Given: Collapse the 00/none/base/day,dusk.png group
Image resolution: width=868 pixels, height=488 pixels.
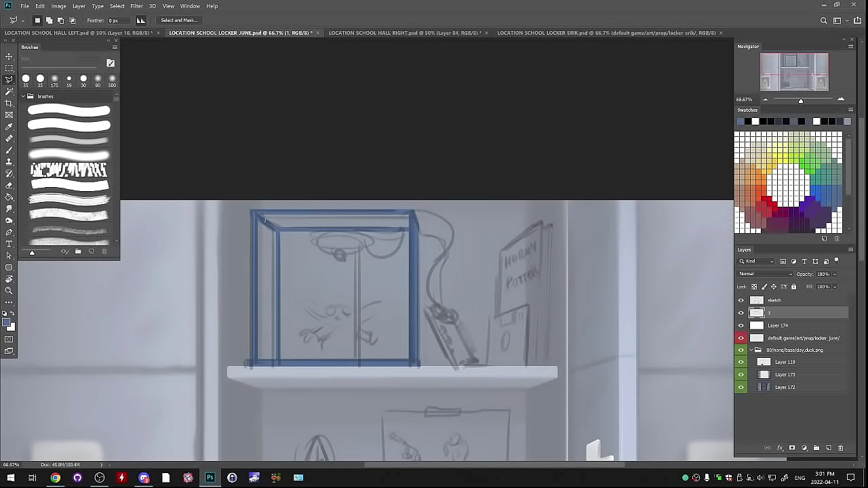Looking at the screenshot, I should (751, 350).
